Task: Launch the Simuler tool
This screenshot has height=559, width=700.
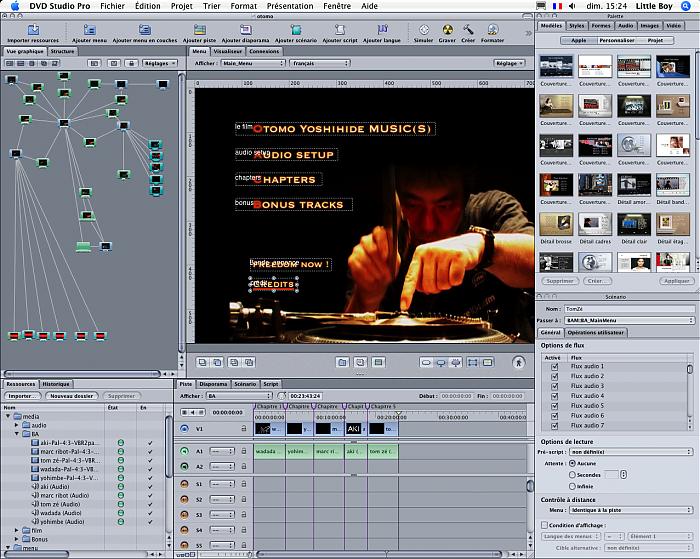Action: pyautogui.click(x=424, y=30)
